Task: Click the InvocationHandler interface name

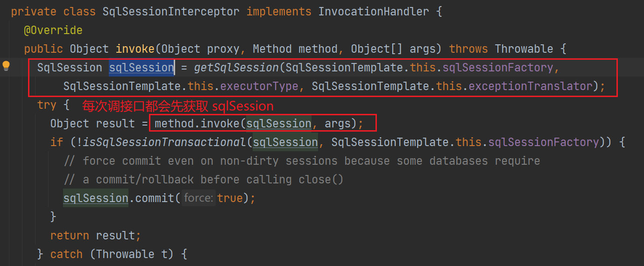Action: click(x=374, y=12)
